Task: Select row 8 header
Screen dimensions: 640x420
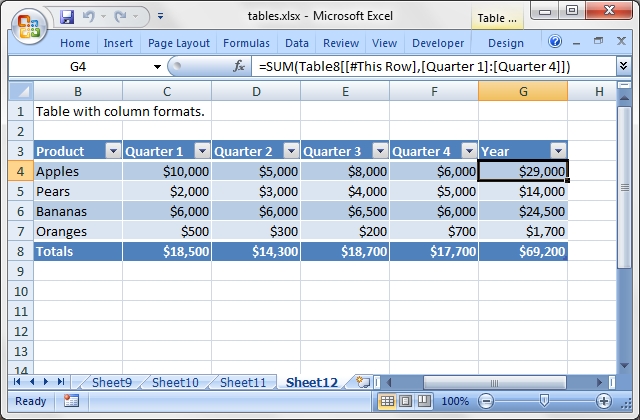Action: click(21, 251)
